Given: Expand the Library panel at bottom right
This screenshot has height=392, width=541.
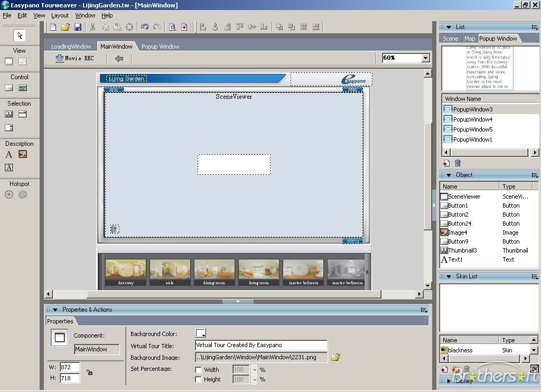Looking at the screenshot, I should (x=449, y=380).
